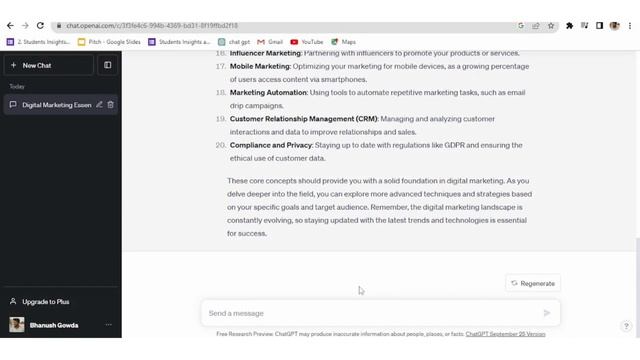The image size is (640, 360).
Task: Click the send message arrow
Action: click(547, 313)
